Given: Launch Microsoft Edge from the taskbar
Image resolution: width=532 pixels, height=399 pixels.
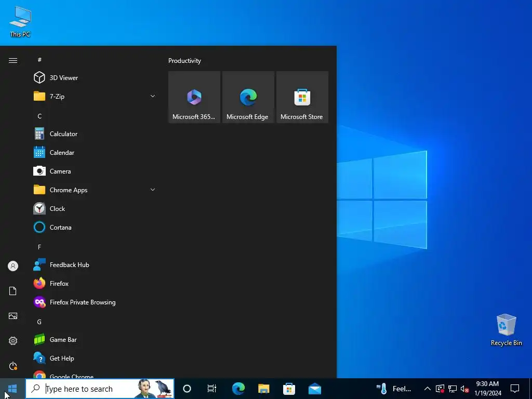Looking at the screenshot, I should click(x=238, y=389).
